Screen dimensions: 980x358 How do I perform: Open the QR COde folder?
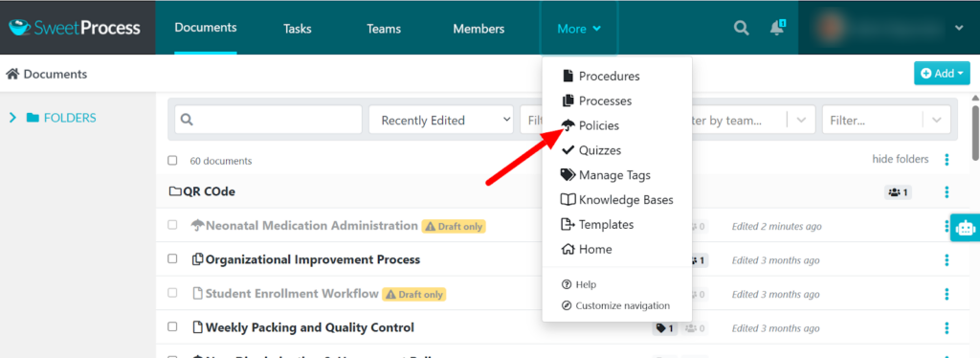[209, 191]
